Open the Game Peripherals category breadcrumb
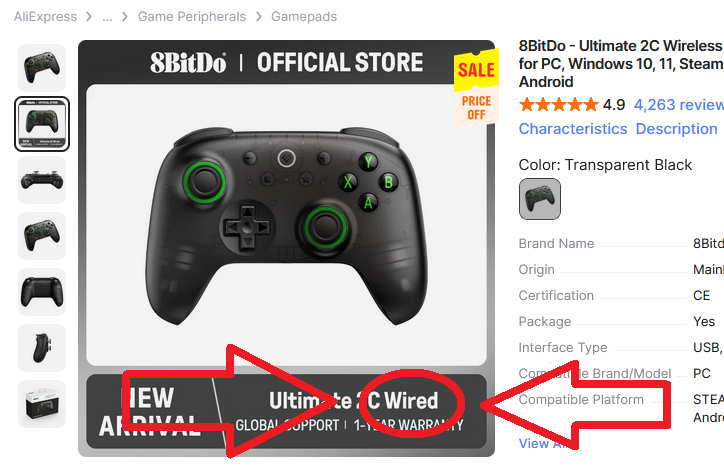The width and height of the screenshot is (724, 476). [x=192, y=17]
